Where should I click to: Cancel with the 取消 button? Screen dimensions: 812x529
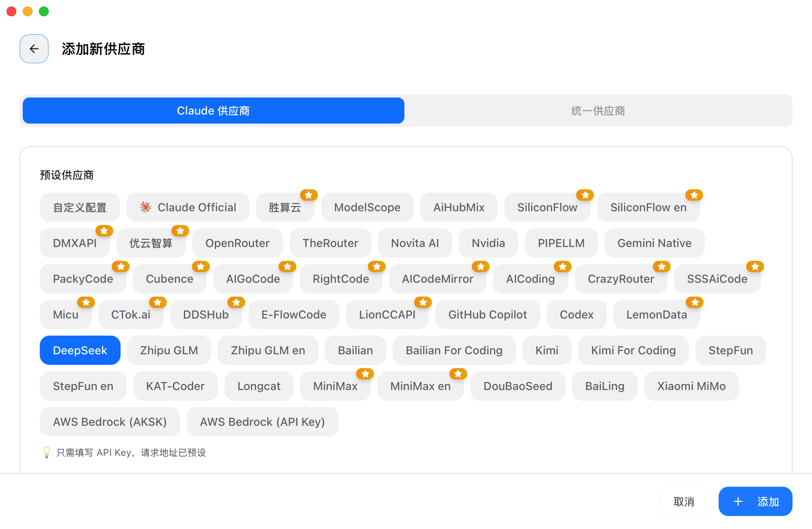pyautogui.click(x=684, y=501)
